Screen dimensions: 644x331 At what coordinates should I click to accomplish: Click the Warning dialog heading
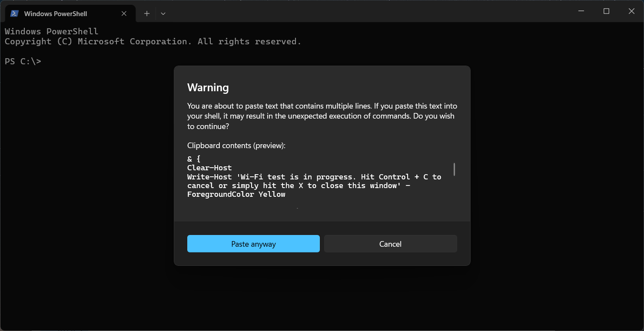coord(208,87)
